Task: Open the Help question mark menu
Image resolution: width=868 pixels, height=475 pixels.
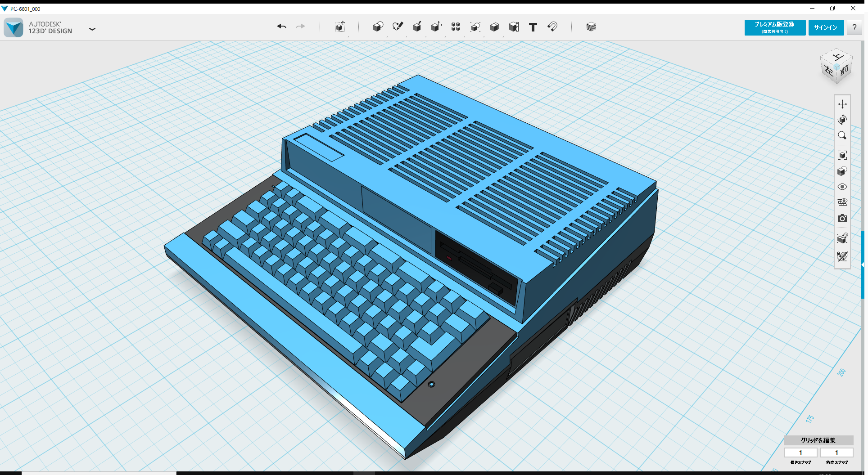Action: click(854, 27)
